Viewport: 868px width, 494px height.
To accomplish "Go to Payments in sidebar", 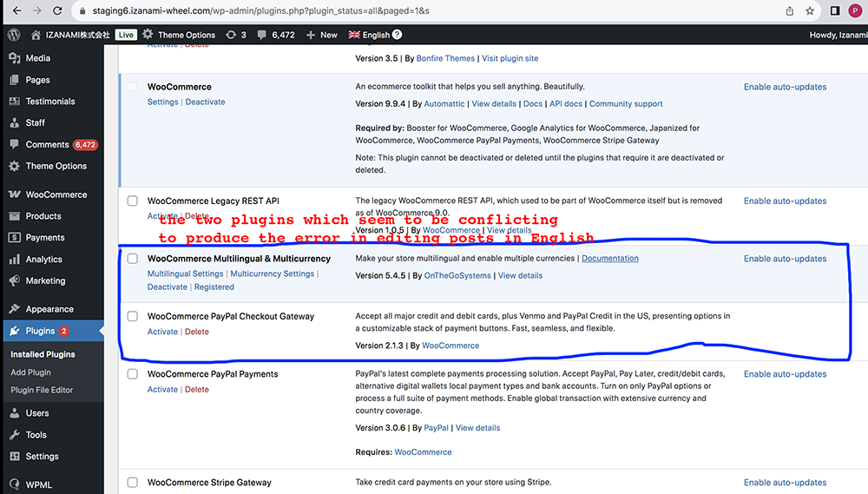I will pyautogui.click(x=45, y=238).
